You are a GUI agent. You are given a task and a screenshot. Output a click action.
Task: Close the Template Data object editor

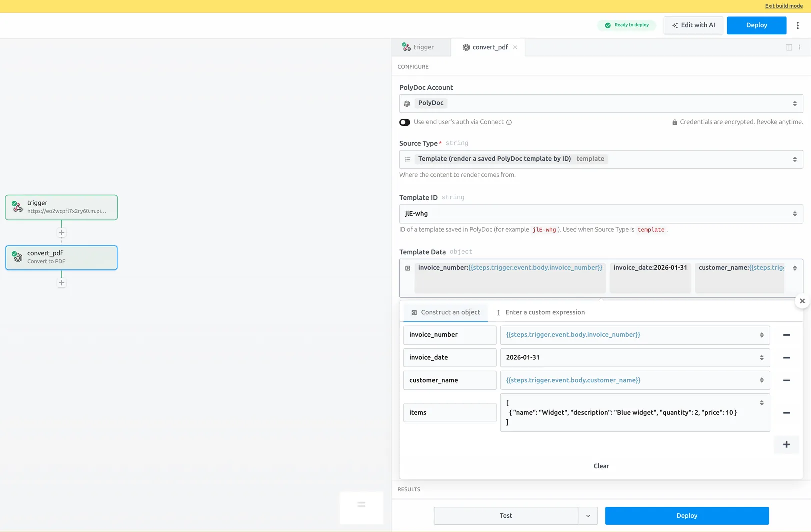(802, 301)
